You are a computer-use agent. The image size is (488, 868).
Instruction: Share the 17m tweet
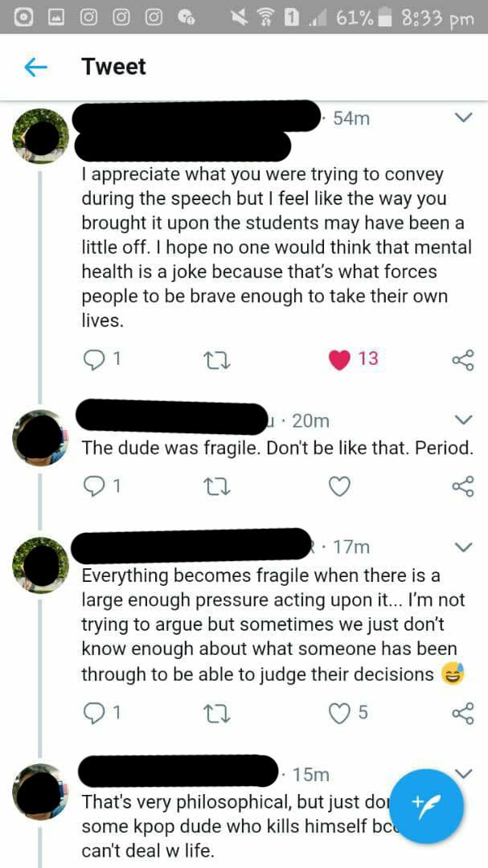(463, 713)
